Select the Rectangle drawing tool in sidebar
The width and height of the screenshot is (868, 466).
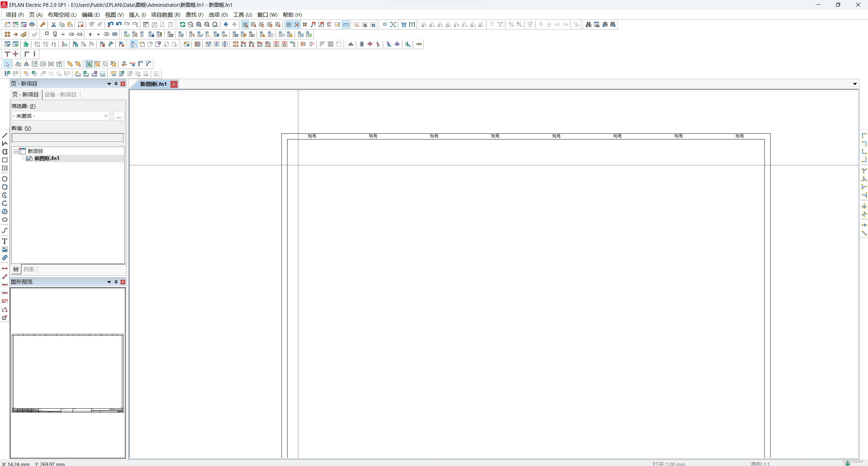(5, 160)
